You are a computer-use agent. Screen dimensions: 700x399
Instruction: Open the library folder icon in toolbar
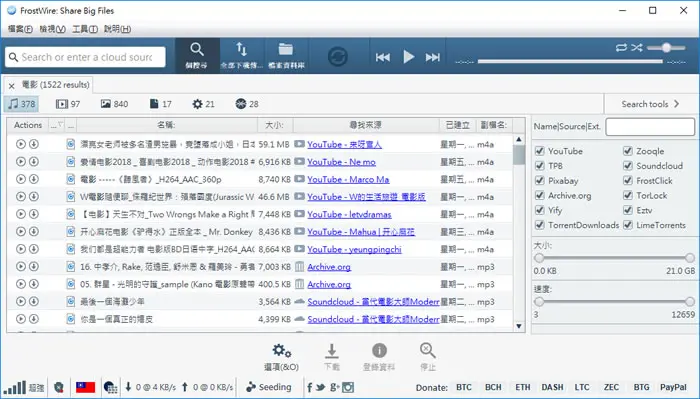286,55
